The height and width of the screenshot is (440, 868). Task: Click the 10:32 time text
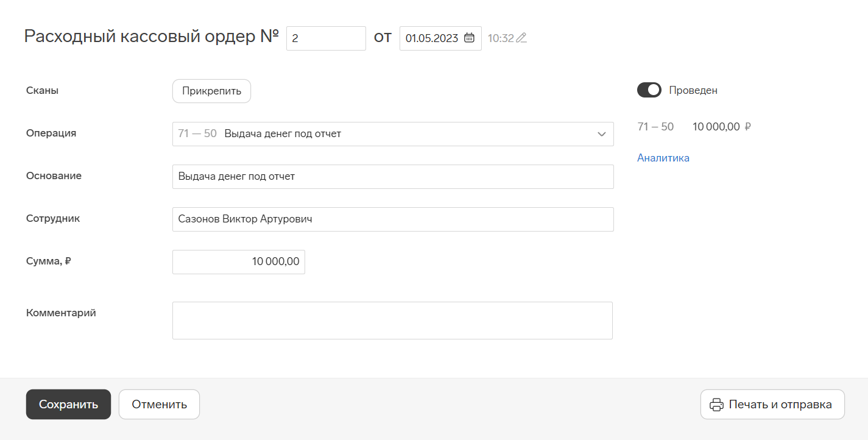click(x=501, y=38)
